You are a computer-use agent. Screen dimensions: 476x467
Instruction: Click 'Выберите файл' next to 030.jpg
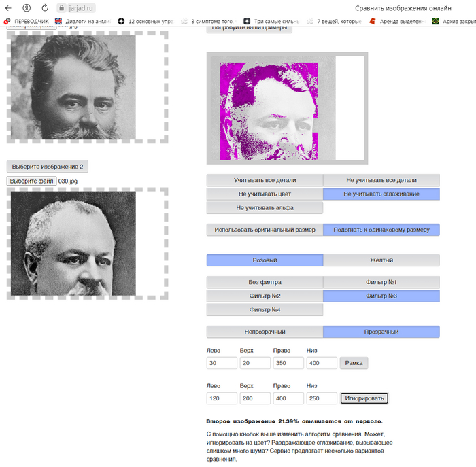tap(31, 181)
